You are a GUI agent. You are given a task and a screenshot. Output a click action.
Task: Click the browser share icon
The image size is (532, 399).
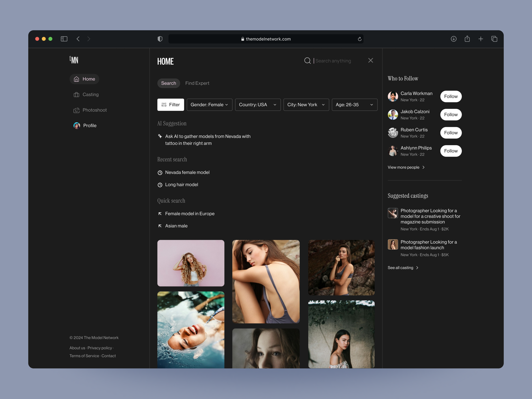click(x=467, y=39)
